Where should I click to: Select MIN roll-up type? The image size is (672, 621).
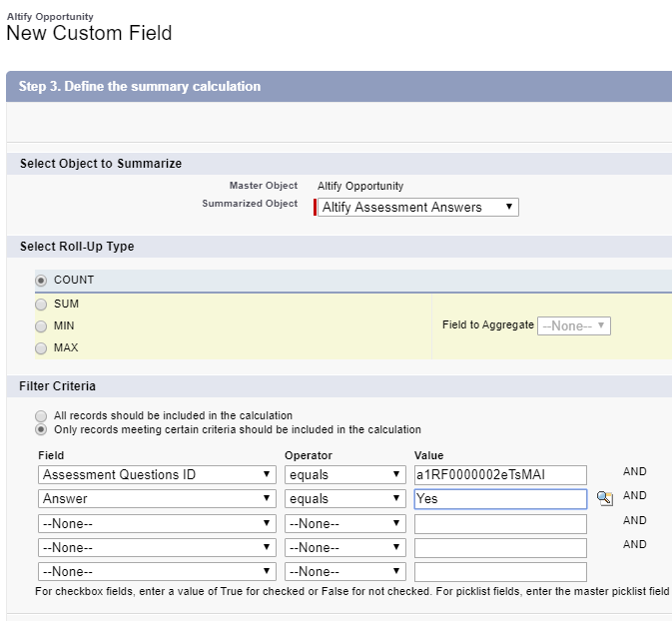[41, 326]
